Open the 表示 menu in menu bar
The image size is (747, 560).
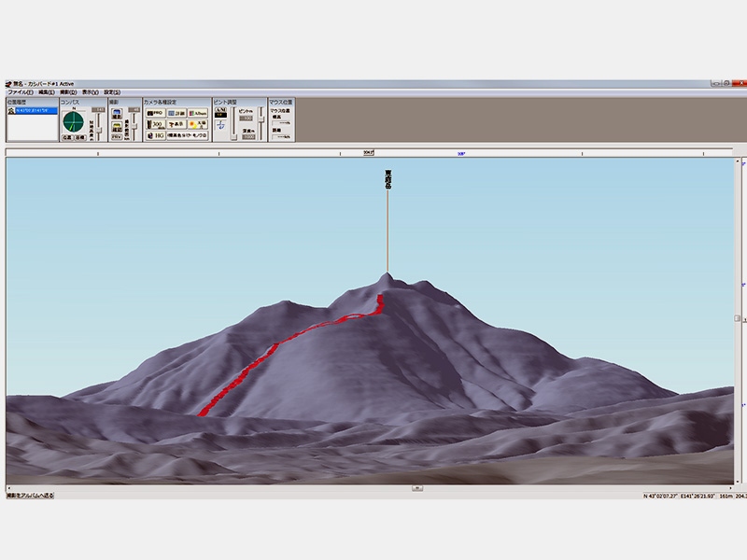pos(90,92)
